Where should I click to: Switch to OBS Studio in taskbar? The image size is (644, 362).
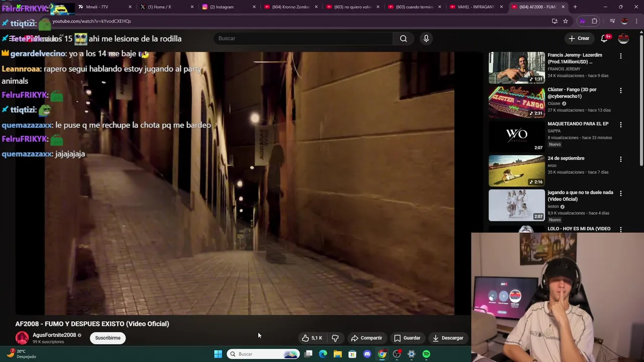[397, 354]
